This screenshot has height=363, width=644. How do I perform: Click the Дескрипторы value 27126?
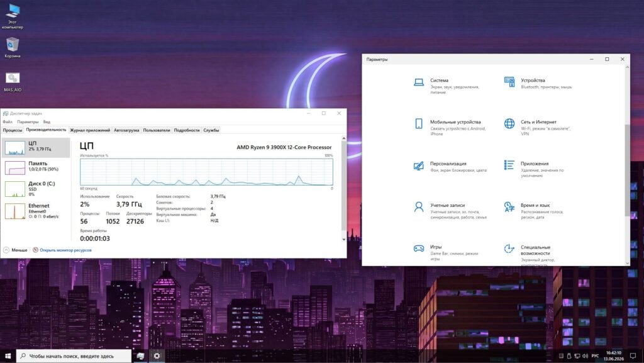135,221
